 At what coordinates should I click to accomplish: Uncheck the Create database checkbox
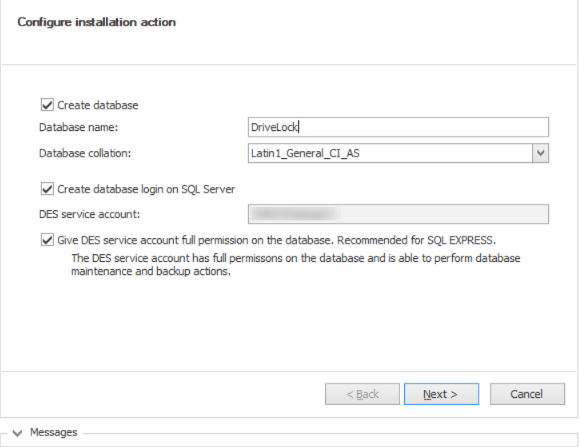pos(47,105)
